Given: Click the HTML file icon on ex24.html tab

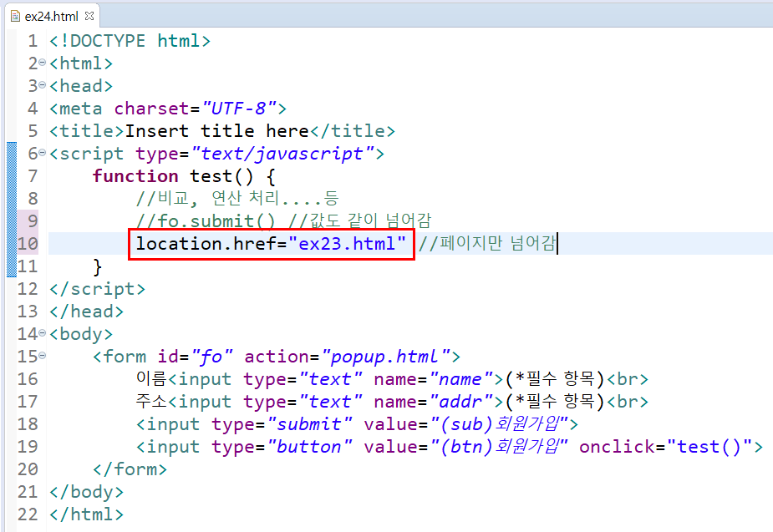Looking at the screenshot, I should [x=15, y=16].
